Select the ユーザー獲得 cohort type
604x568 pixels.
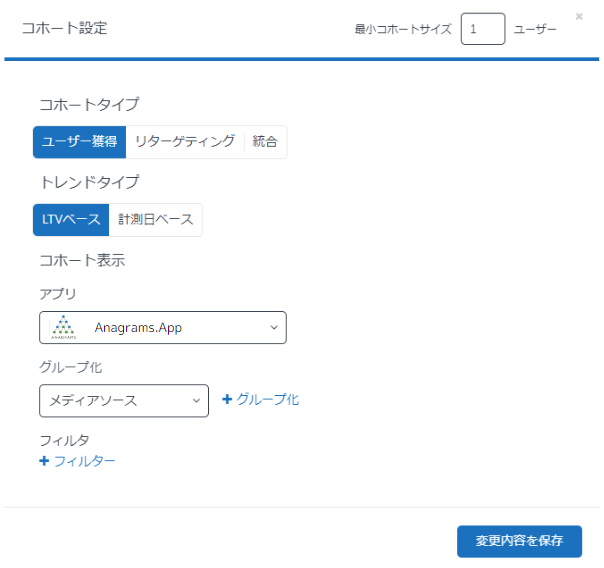click(79, 142)
